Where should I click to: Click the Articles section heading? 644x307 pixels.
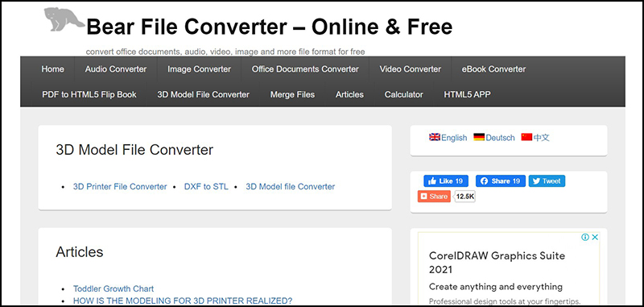tap(80, 251)
